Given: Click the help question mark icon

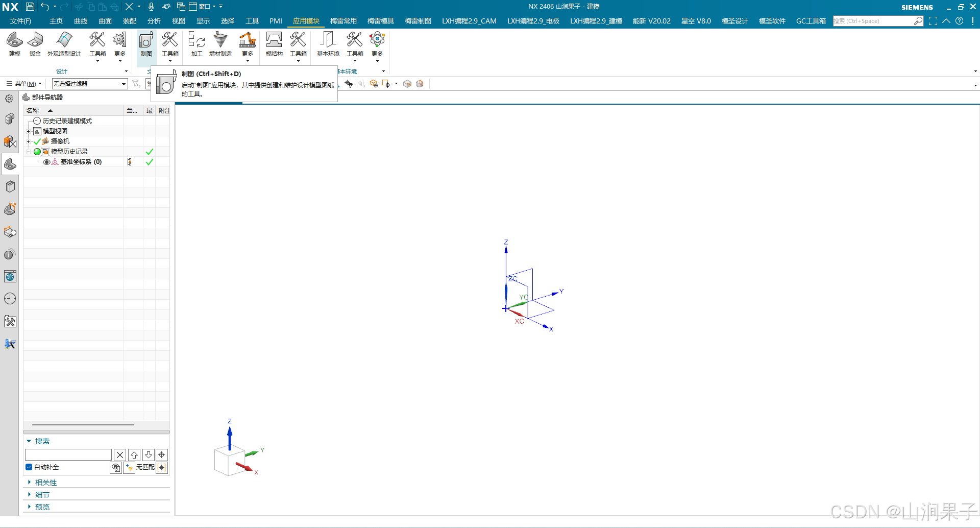Looking at the screenshot, I should (960, 21).
